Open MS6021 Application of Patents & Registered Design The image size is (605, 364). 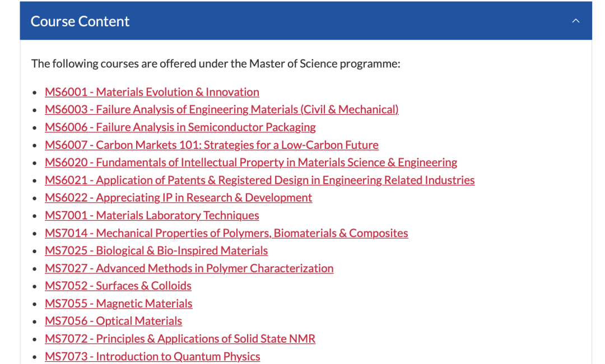(260, 180)
